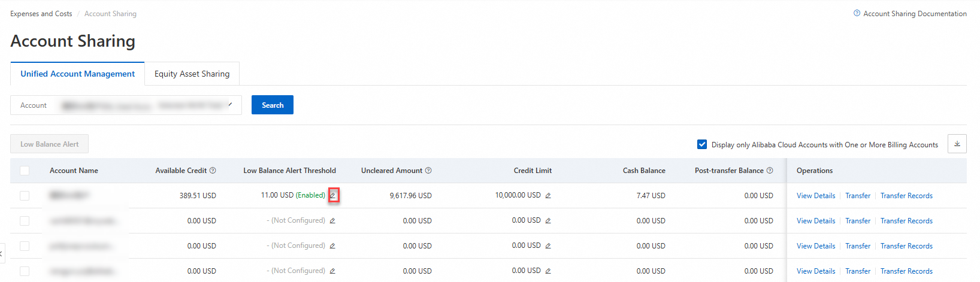View Details for the 7.47 USD cash balance row

(x=816, y=196)
